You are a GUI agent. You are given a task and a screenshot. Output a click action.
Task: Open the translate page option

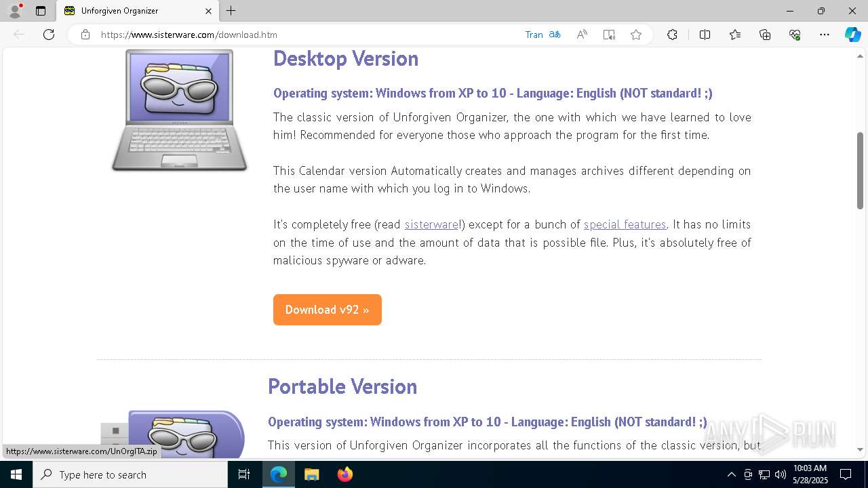[542, 35]
